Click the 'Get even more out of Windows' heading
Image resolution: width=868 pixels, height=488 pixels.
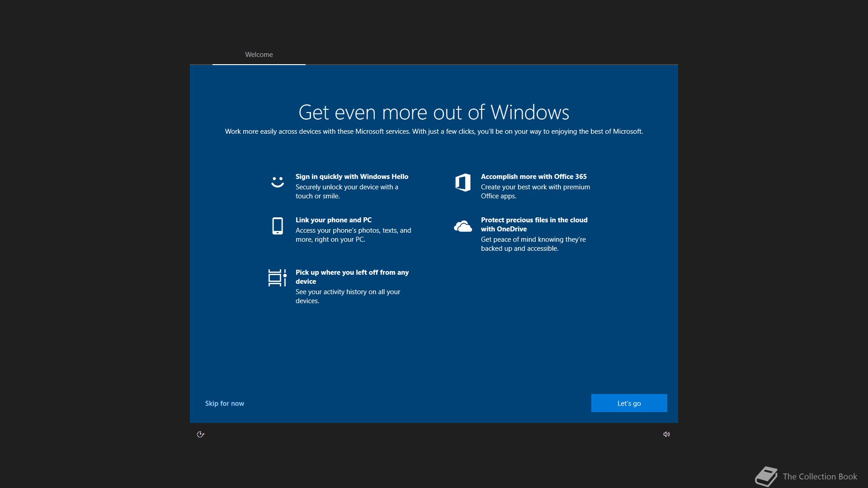click(x=434, y=112)
